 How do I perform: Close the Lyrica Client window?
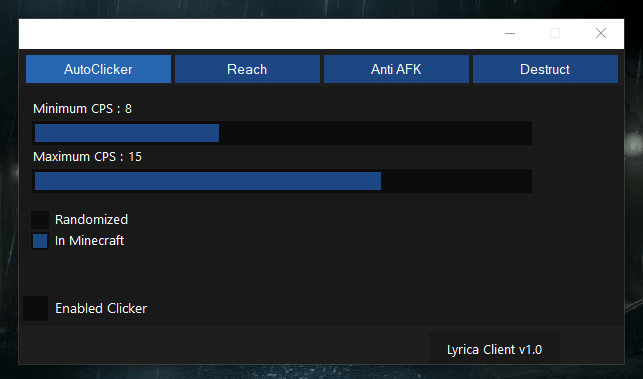tap(601, 33)
